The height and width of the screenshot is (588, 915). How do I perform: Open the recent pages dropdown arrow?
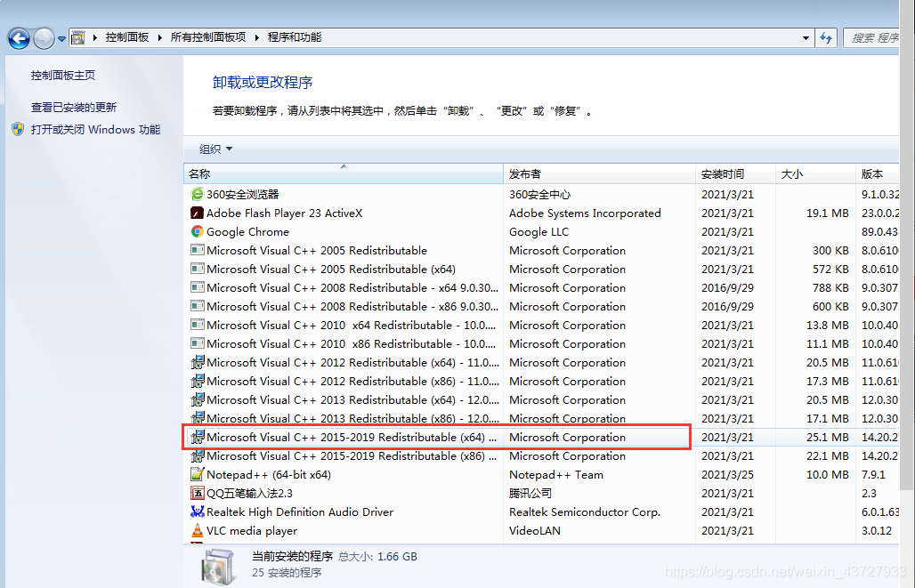[61, 39]
